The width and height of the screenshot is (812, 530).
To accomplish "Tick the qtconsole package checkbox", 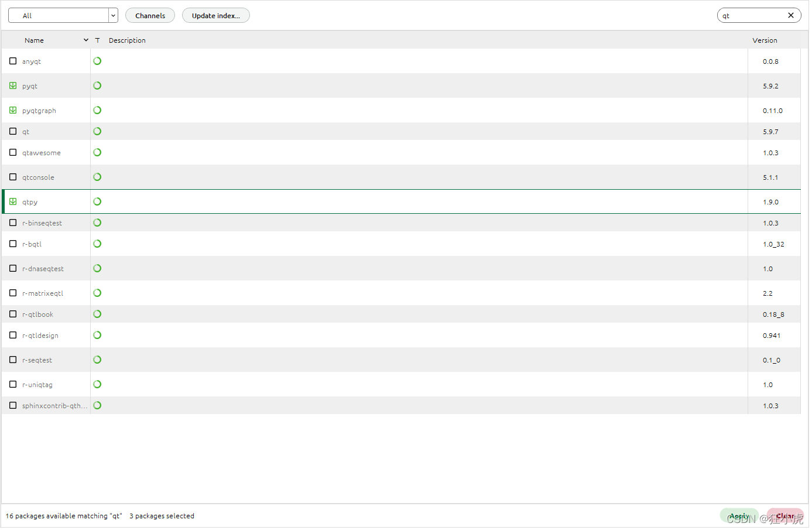I will (x=13, y=177).
